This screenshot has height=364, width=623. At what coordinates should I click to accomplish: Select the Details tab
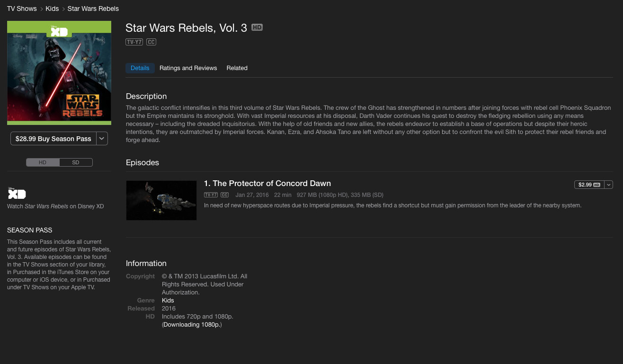coord(140,68)
